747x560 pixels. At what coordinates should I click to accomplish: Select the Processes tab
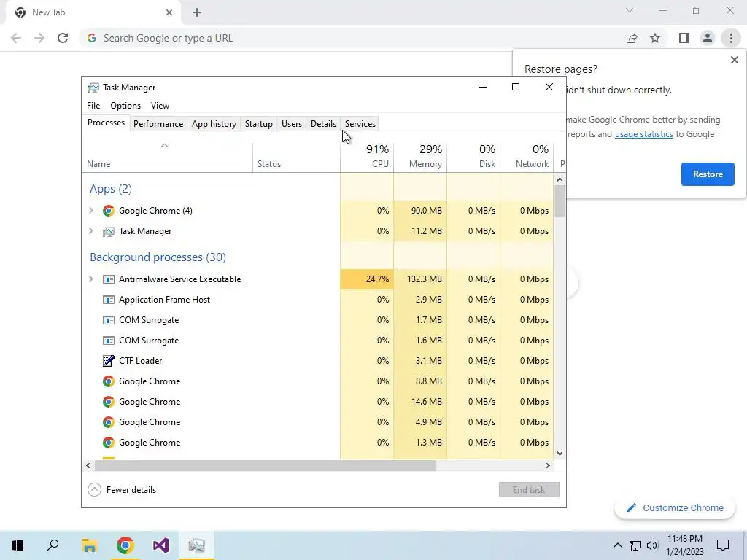click(106, 122)
